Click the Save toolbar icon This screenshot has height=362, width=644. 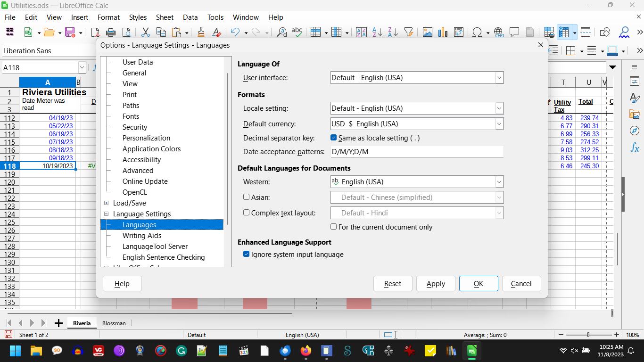coord(70,32)
